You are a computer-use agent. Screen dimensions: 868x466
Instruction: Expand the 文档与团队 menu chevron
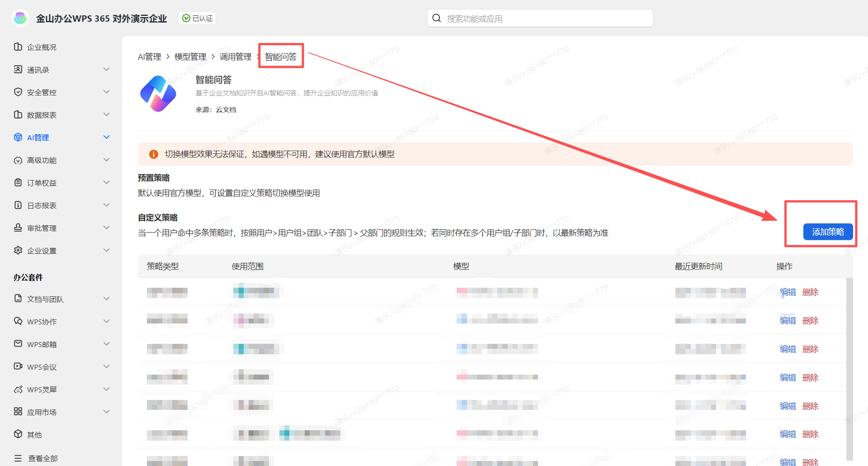point(107,299)
